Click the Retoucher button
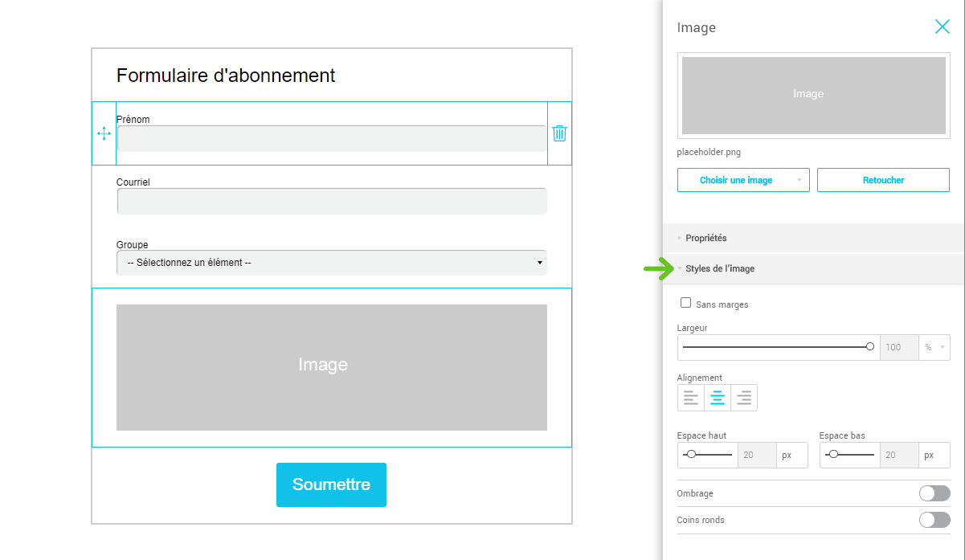Image resolution: width=965 pixels, height=560 pixels. click(x=883, y=180)
